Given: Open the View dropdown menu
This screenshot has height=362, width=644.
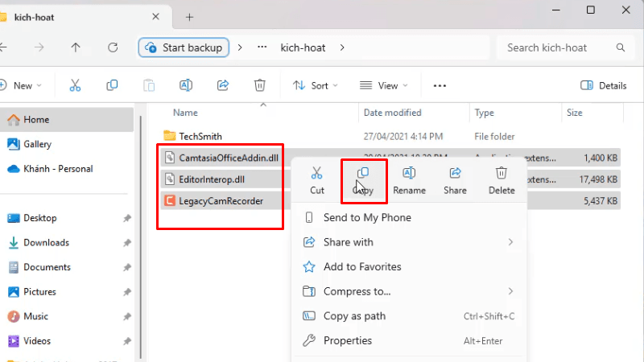Looking at the screenshot, I should (382, 85).
